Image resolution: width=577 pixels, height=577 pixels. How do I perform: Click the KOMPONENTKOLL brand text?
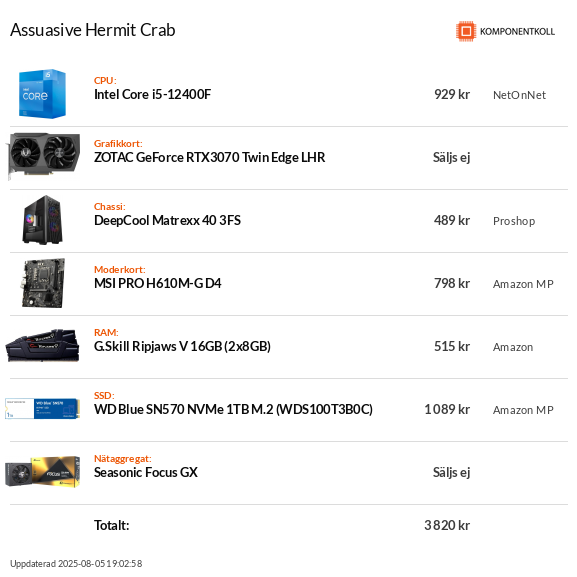point(517,32)
